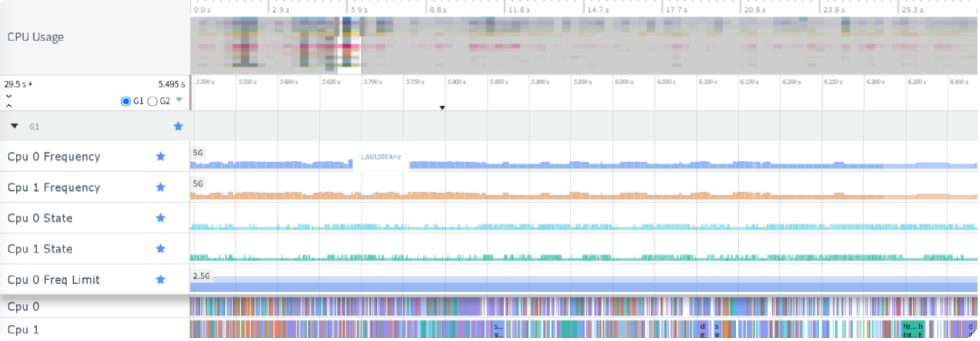Select the Cpu 0 Frequency track name

point(54,157)
